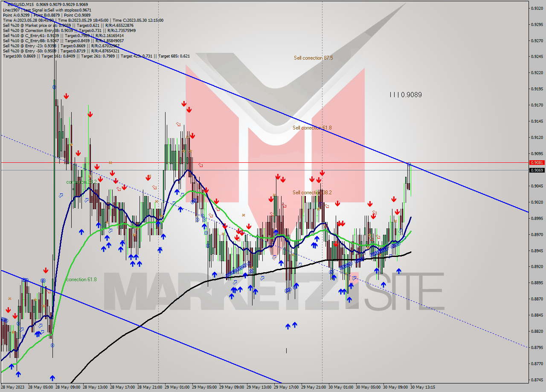The image size is (546, 392).
Task: Click the 0.8895 price axis label
Action: tap(537, 283)
